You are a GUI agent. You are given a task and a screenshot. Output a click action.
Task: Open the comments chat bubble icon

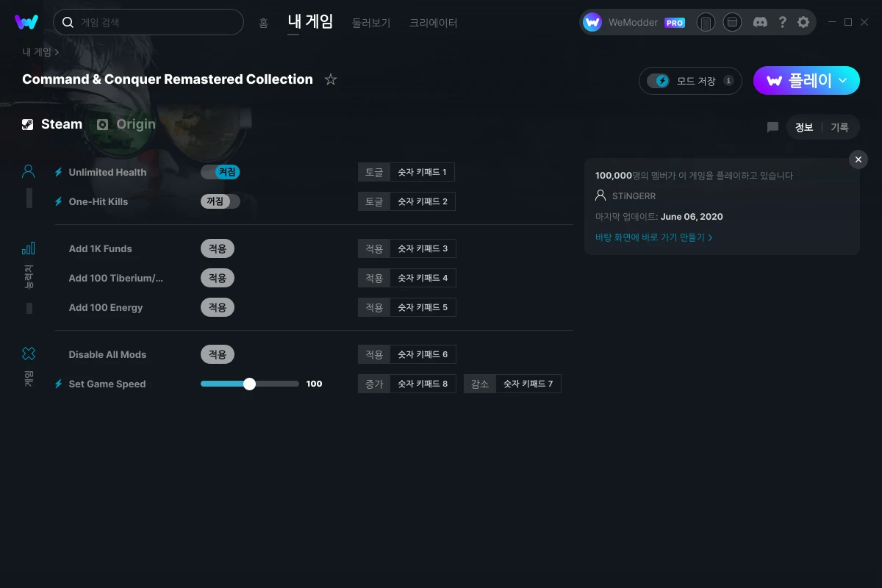click(x=772, y=127)
